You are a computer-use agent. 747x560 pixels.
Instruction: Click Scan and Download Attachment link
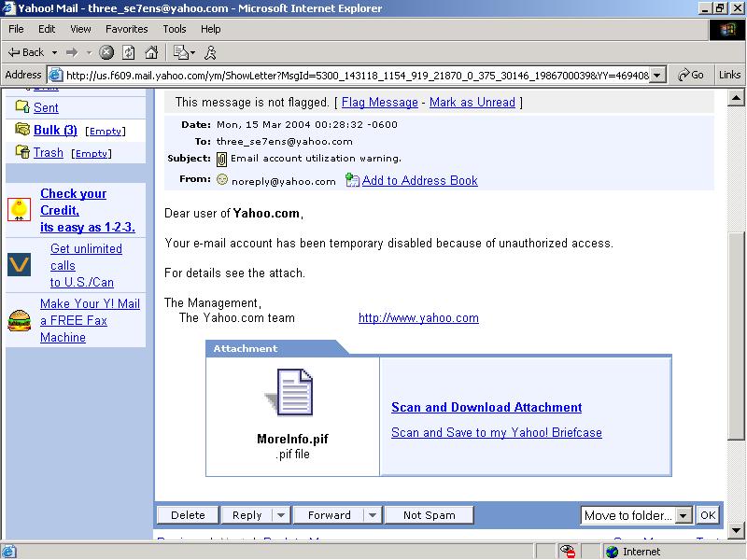pyautogui.click(x=486, y=408)
